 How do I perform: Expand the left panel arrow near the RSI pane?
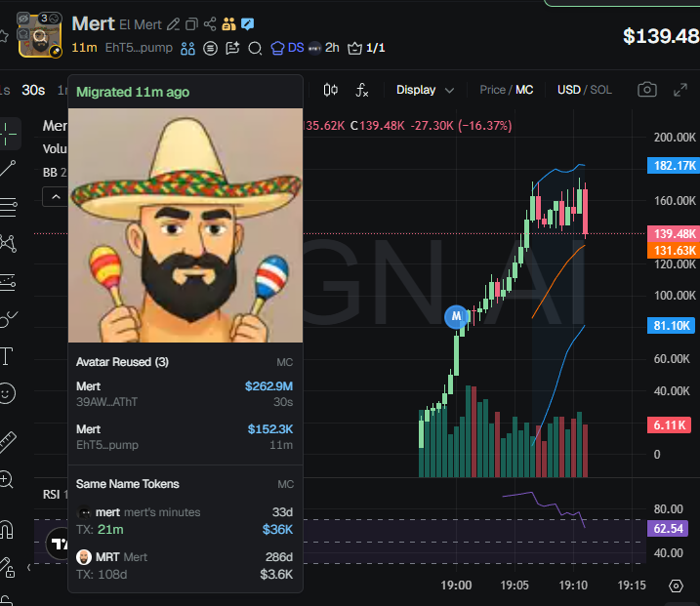(28, 568)
